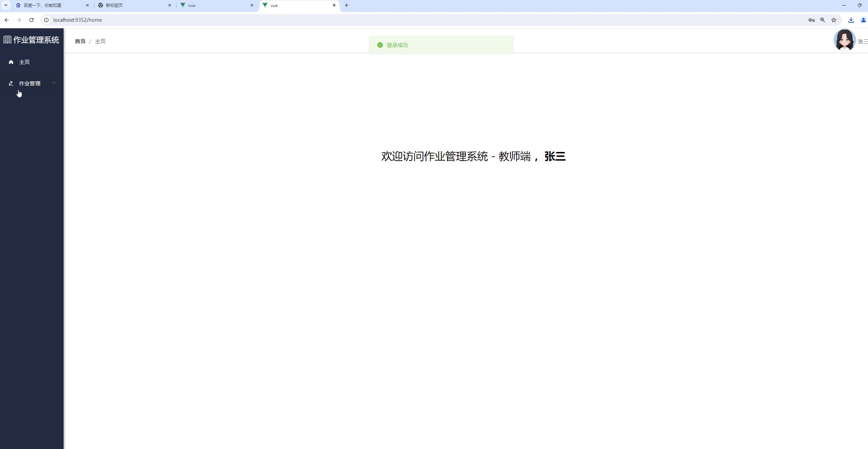Open the password key icon

pyautogui.click(x=812, y=20)
